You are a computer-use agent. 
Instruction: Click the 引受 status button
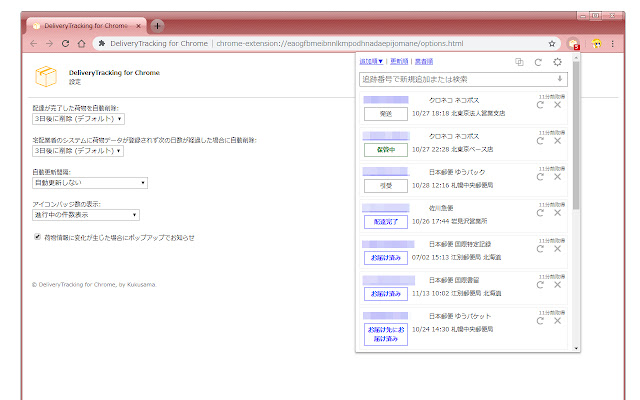[386, 186]
